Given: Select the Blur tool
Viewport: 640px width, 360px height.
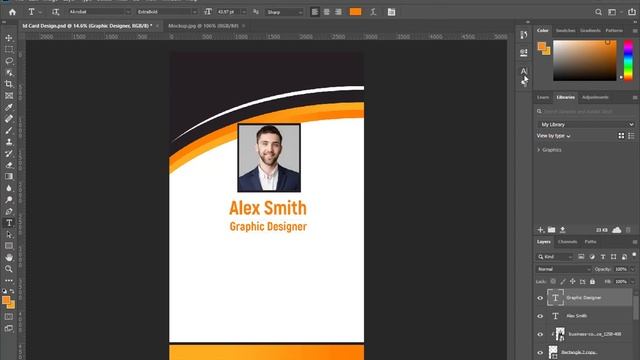Looking at the screenshot, I should tap(9, 188).
